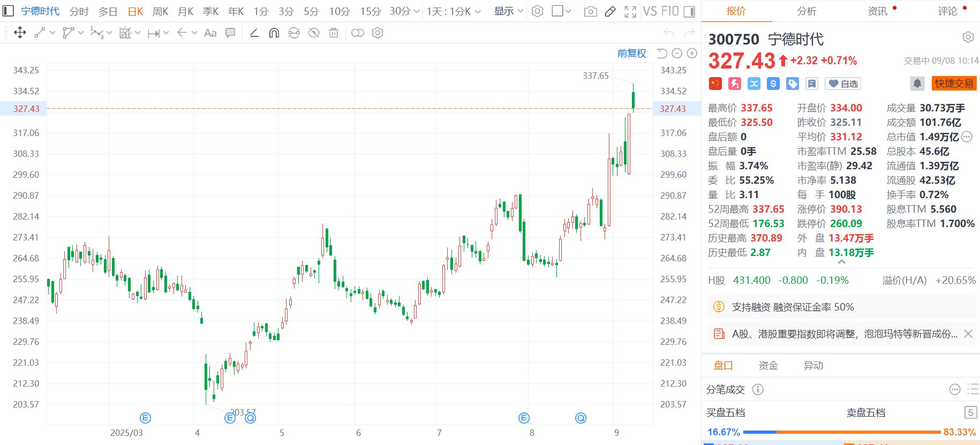The image size is (980, 445).
Task: Add stock to 自选 watchlist
Action: pyautogui.click(x=843, y=84)
